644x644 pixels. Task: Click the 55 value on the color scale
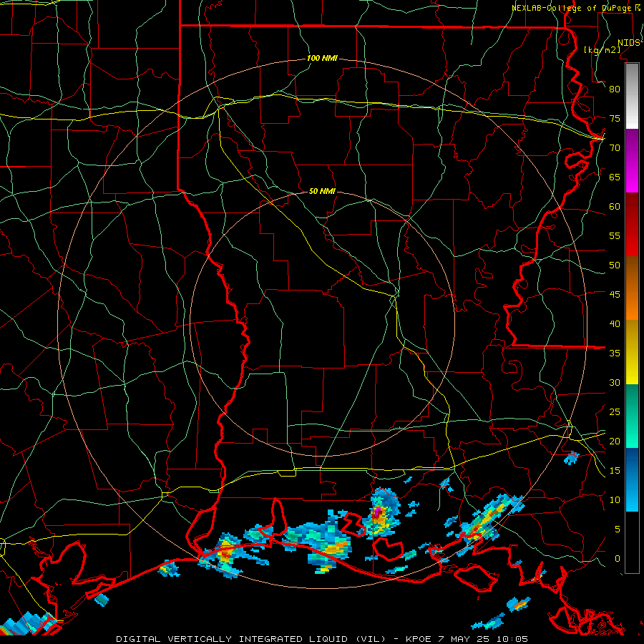tap(615, 235)
